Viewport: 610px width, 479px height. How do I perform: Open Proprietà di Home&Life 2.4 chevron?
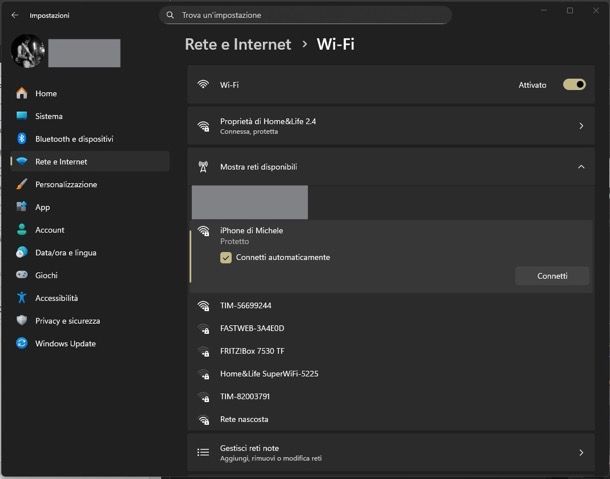coord(581,126)
